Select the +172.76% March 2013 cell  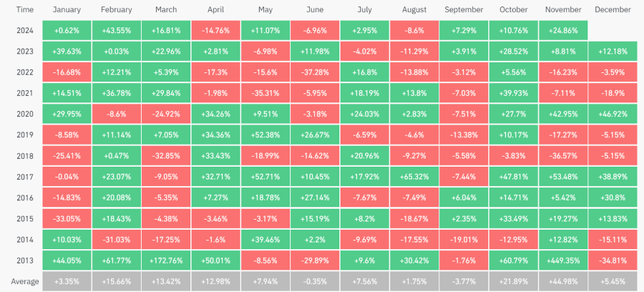coord(166,261)
